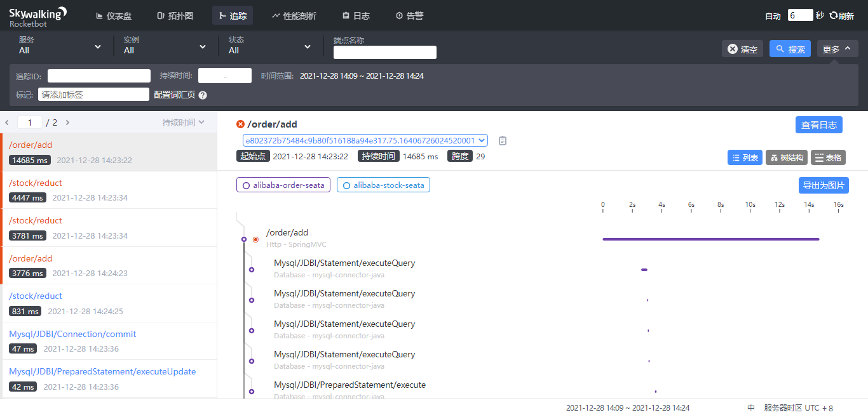
Task: Select the /order/add trace of 3776 ms
Action: [x=109, y=265]
